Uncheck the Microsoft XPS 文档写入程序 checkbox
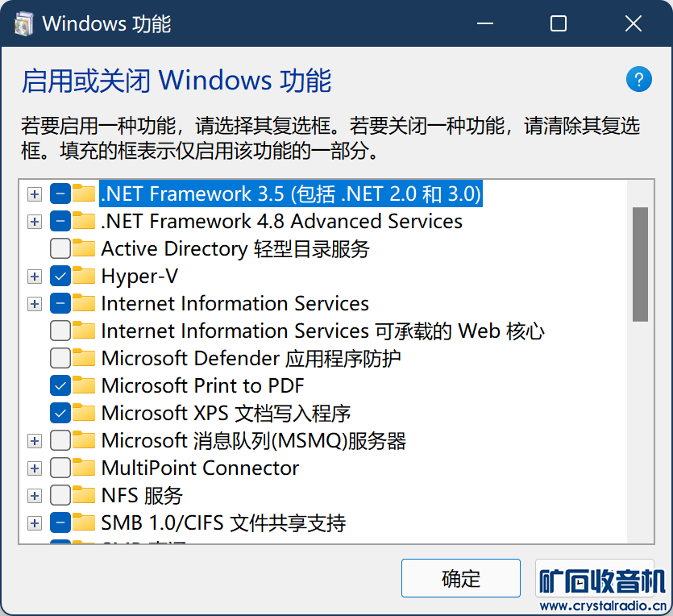The height and width of the screenshot is (616, 673). 60,413
